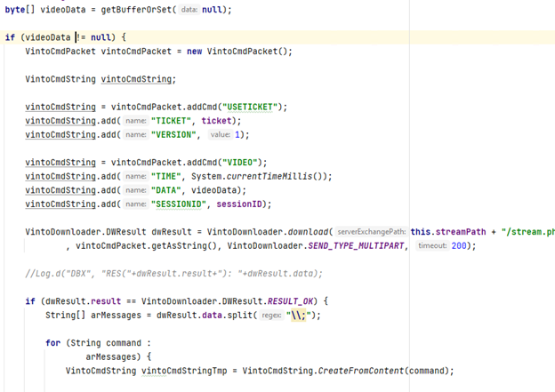Click the commented-out Log.d line
Screen dimensions: 555x392
(173, 274)
